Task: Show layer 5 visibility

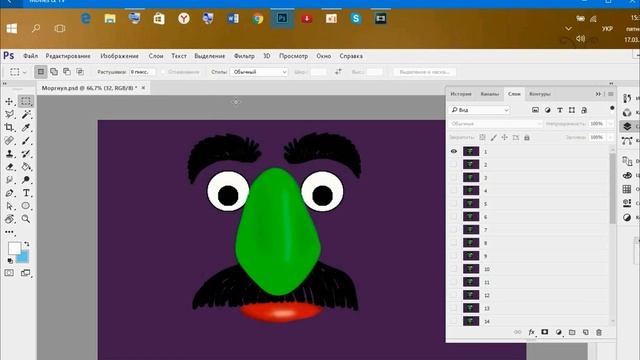Action: click(453, 204)
